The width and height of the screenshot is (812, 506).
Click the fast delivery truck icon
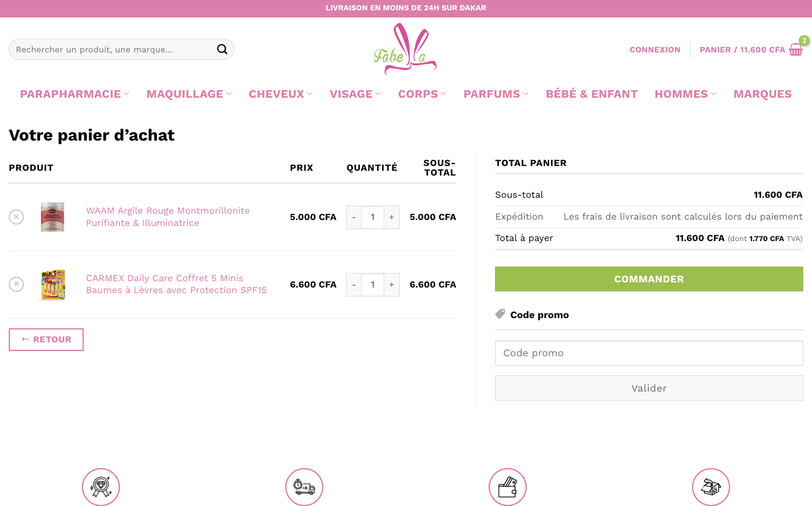click(304, 487)
